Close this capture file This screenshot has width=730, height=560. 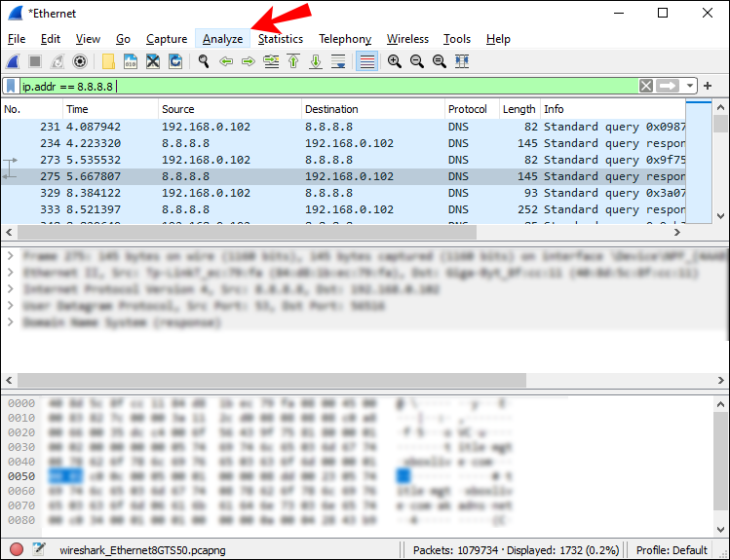click(153, 61)
